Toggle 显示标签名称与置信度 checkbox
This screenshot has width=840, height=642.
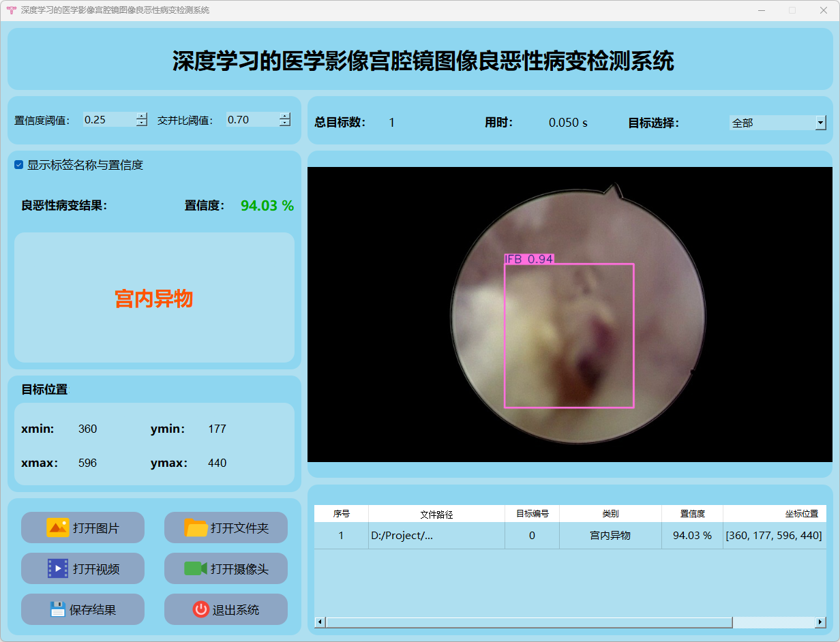pos(19,165)
